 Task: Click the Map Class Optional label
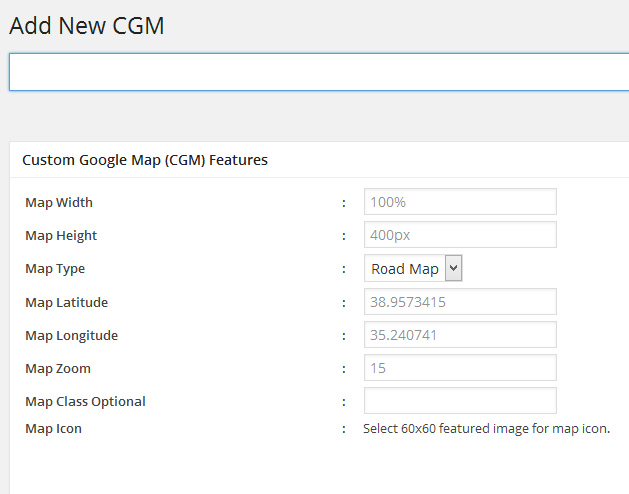point(85,401)
